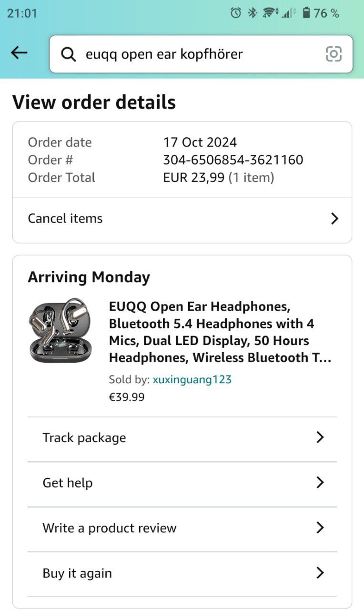Focus the search field with euqq query
This screenshot has width=364, height=610.
click(191, 54)
